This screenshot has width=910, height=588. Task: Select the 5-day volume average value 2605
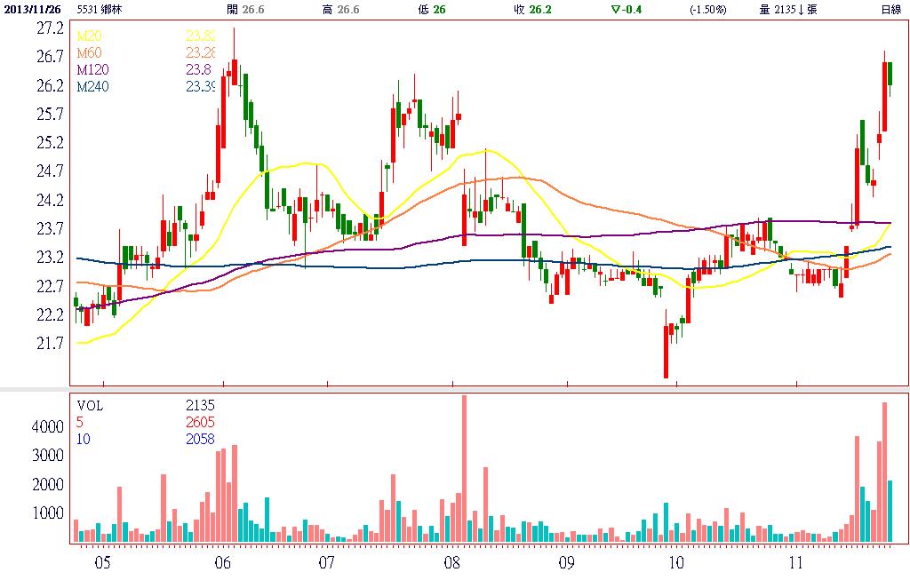click(x=199, y=422)
